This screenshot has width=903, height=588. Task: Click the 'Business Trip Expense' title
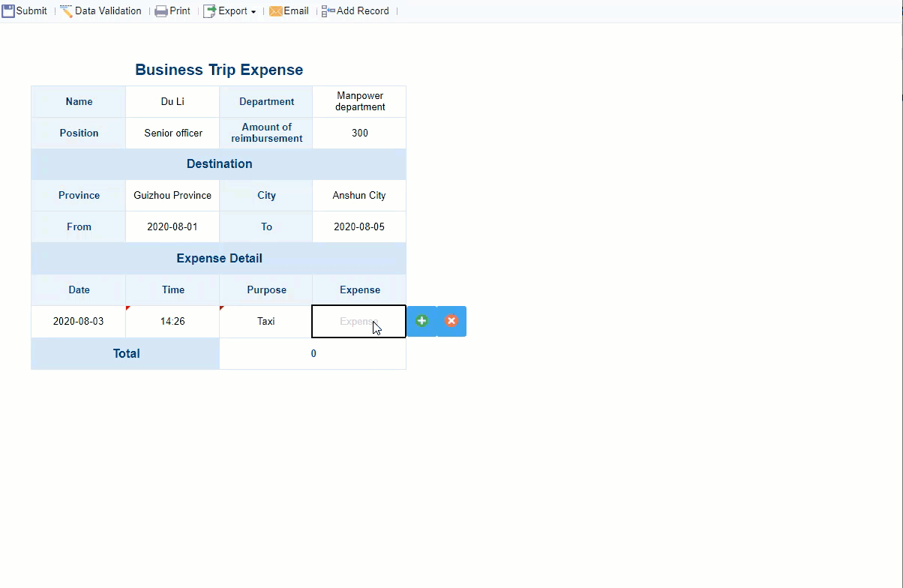(x=219, y=70)
